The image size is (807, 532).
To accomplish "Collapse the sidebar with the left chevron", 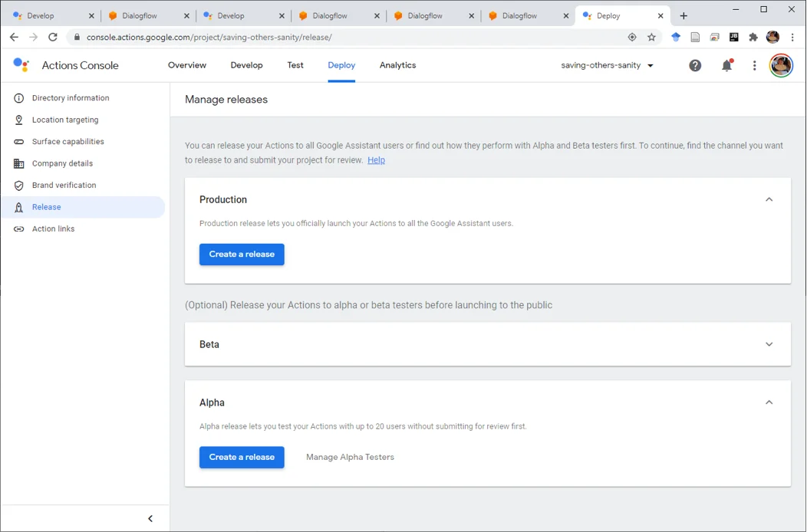I will pos(150,518).
